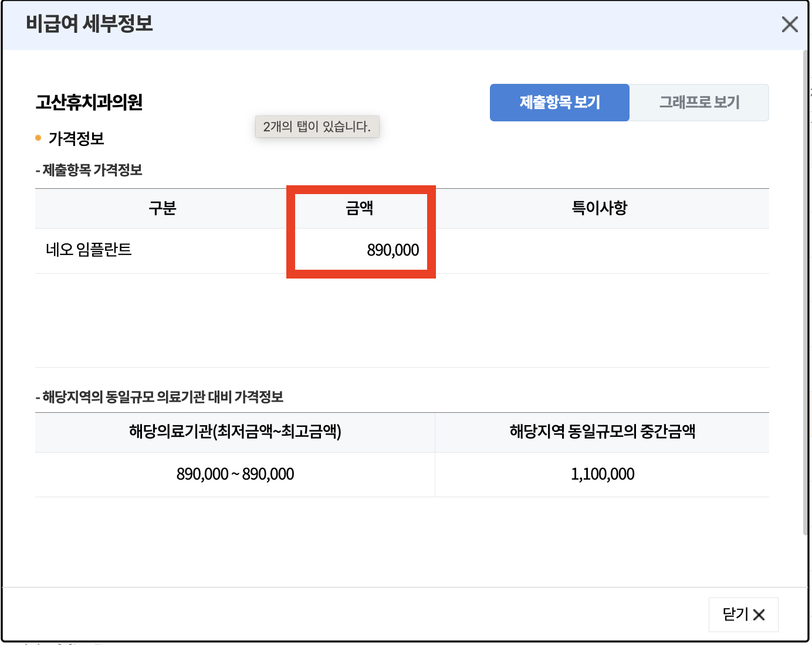
Task: Click the 해당의료기관(최저금액~최고금액) header cell
Action: pyautogui.click(x=234, y=432)
